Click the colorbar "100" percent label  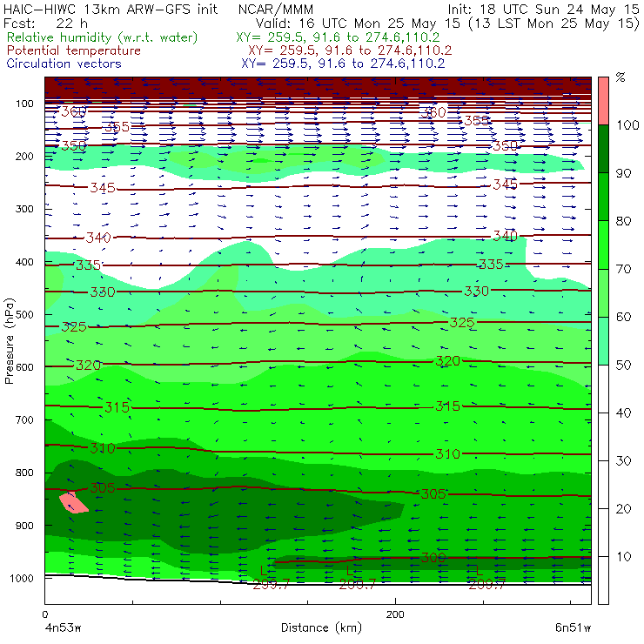627,124
